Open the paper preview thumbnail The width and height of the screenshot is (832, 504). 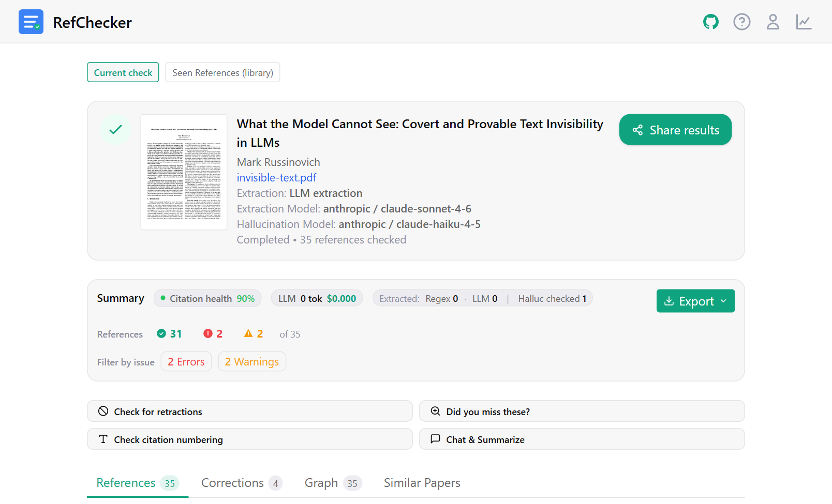(x=184, y=172)
